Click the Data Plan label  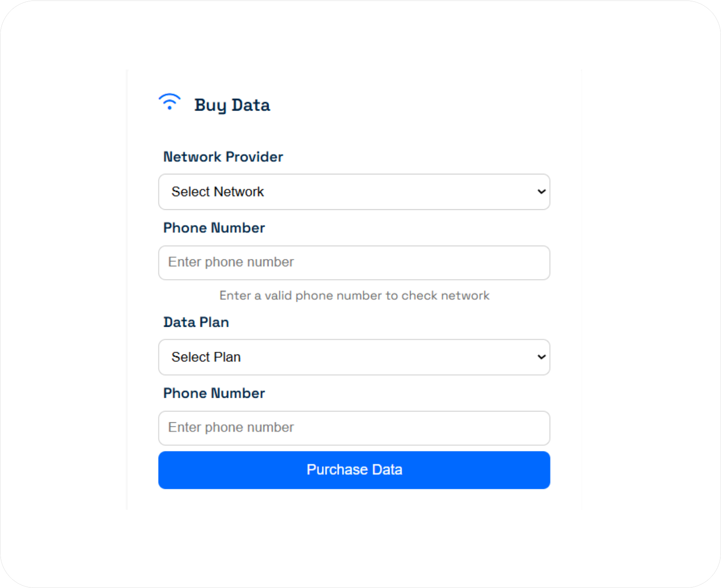click(196, 322)
